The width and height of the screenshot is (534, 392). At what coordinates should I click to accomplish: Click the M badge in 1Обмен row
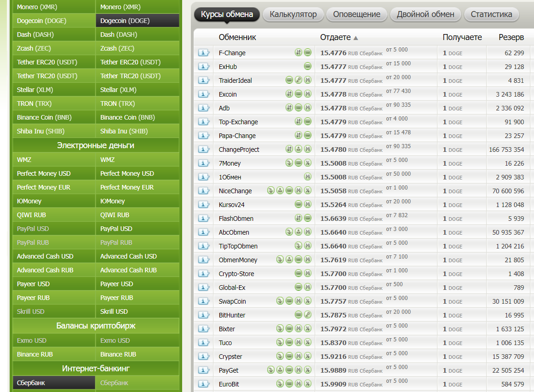(308, 176)
